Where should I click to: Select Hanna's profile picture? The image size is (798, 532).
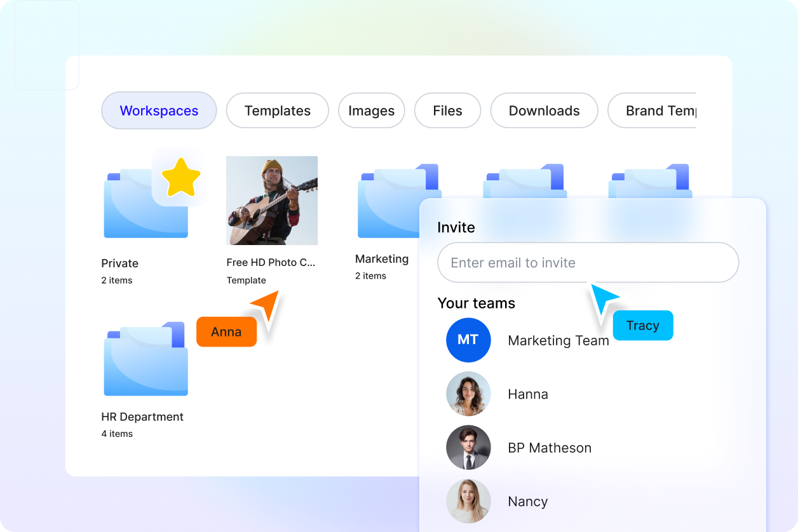[x=468, y=394]
